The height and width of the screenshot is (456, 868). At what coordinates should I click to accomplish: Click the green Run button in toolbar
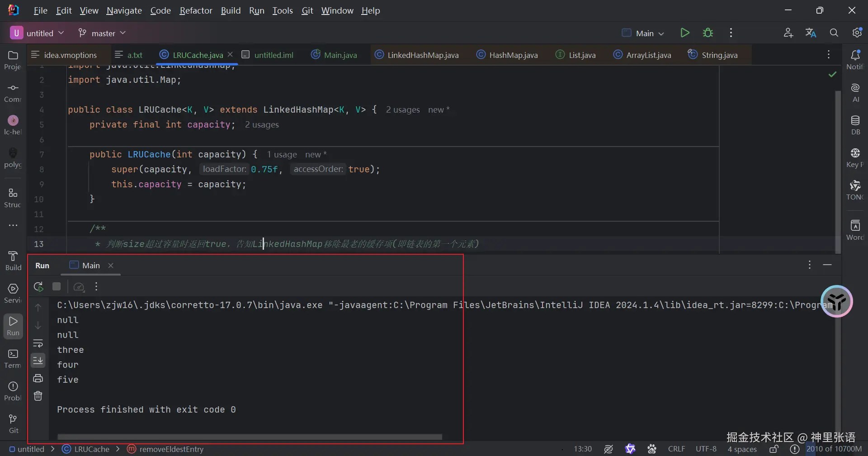(684, 33)
